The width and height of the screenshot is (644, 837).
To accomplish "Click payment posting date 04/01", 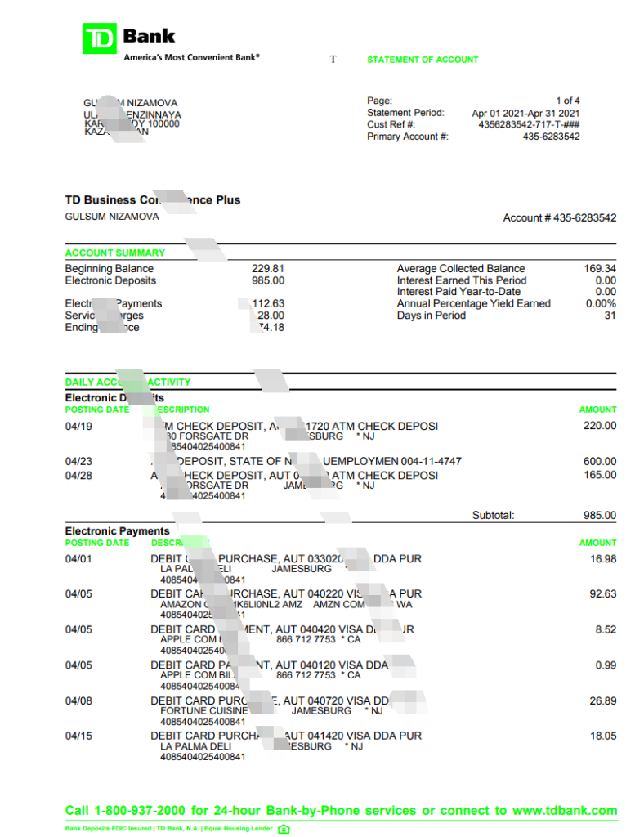I will 78,559.
